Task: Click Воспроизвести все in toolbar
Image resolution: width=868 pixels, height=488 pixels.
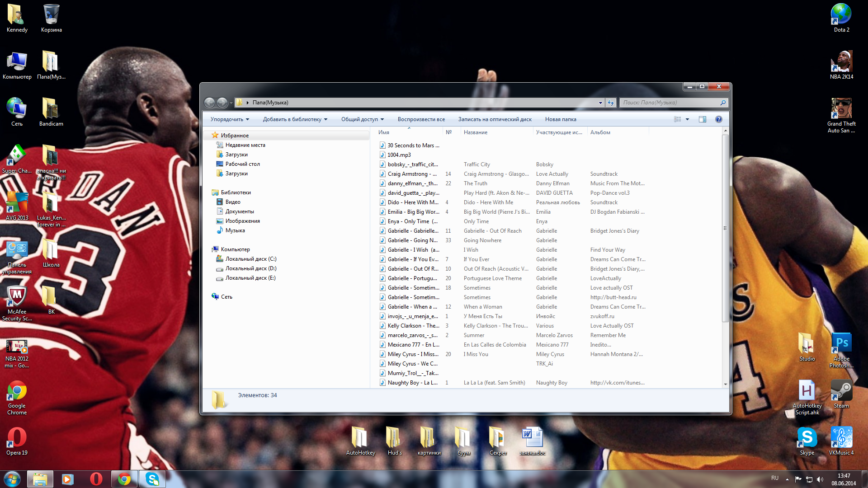Action: pos(421,119)
